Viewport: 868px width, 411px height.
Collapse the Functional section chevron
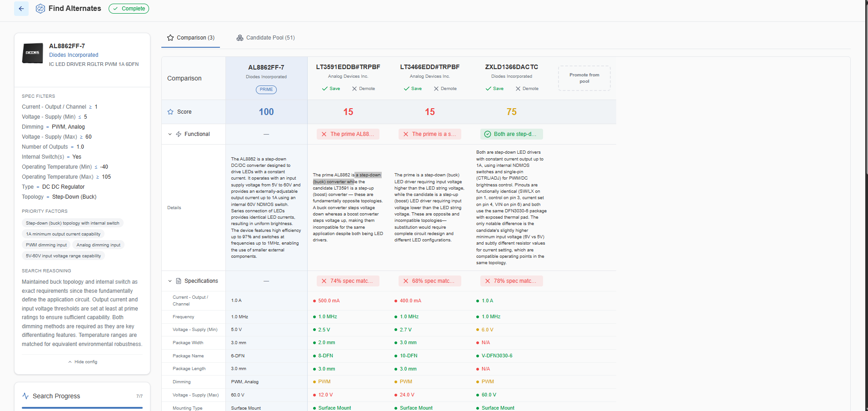tap(170, 134)
